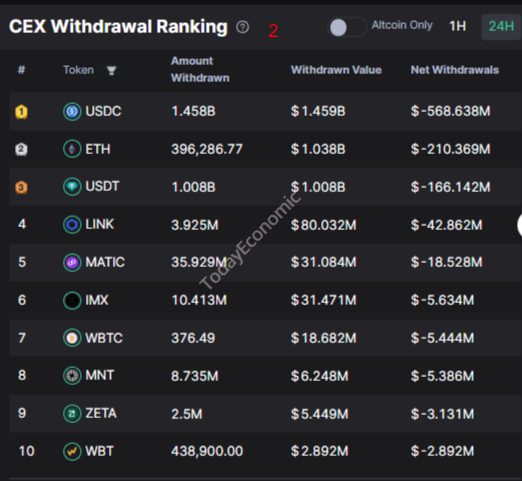This screenshot has width=522, height=481.
Task: Click the $-42.862M net withdrawals value
Action: pyautogui.click(x=447, y=225)
